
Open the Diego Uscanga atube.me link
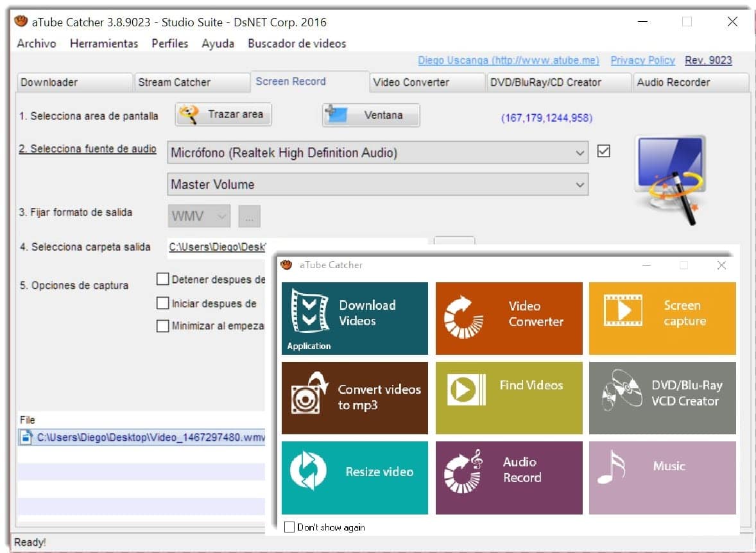click(x=509, y=60)
